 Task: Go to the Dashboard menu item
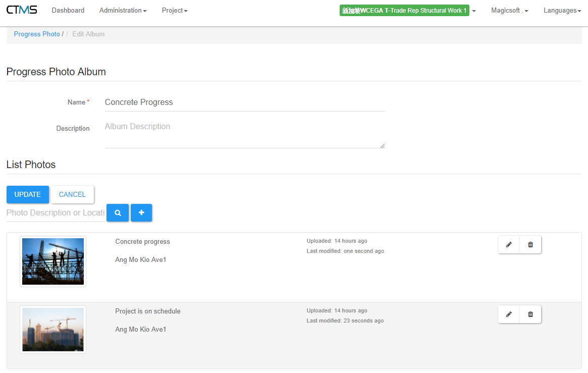tap(68, 11)
